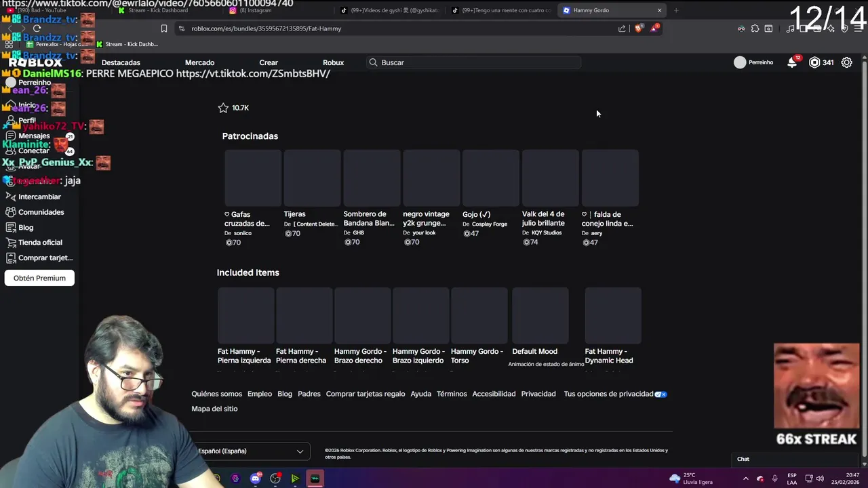Show hidden tray icons chevron
The width and height of the screenshot is (868, 488).
745,479
